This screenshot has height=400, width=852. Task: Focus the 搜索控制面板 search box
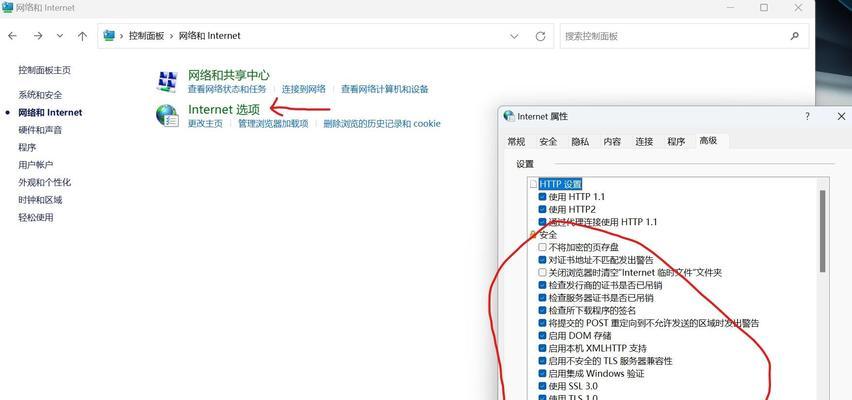coord(684,36)
